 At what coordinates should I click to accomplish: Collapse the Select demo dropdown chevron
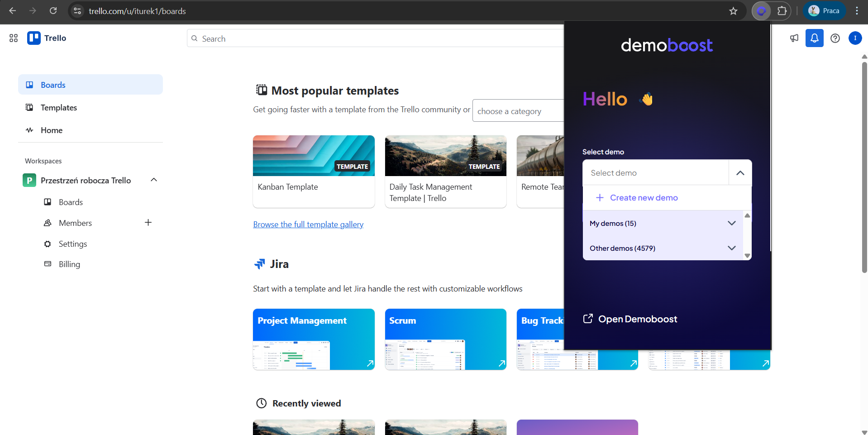(x=740, y=173)
